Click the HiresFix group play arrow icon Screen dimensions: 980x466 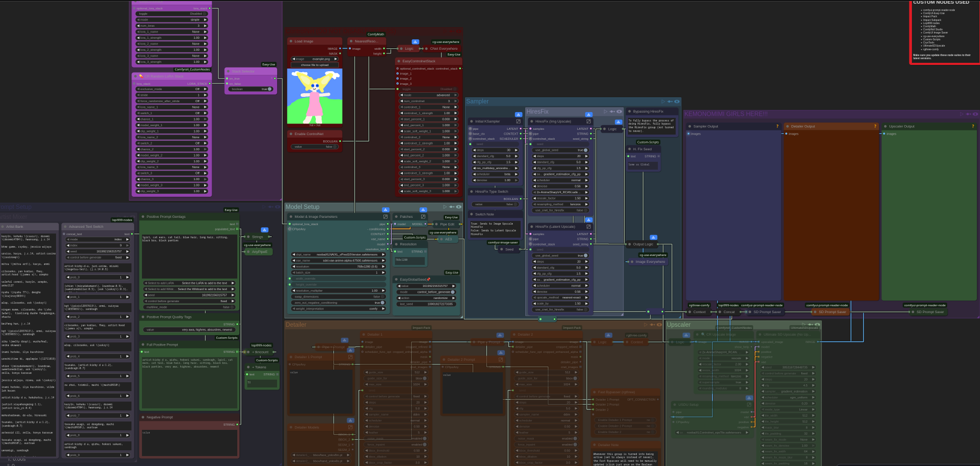(x=605, y=112)
